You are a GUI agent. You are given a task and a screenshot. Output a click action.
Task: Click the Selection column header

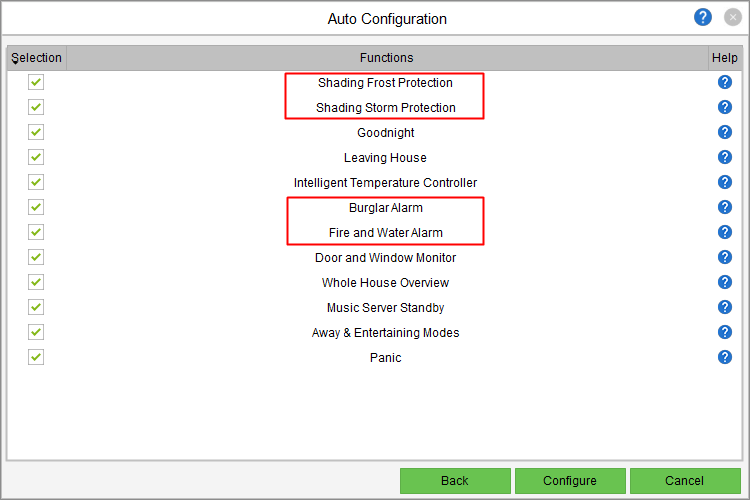[37, 58]
